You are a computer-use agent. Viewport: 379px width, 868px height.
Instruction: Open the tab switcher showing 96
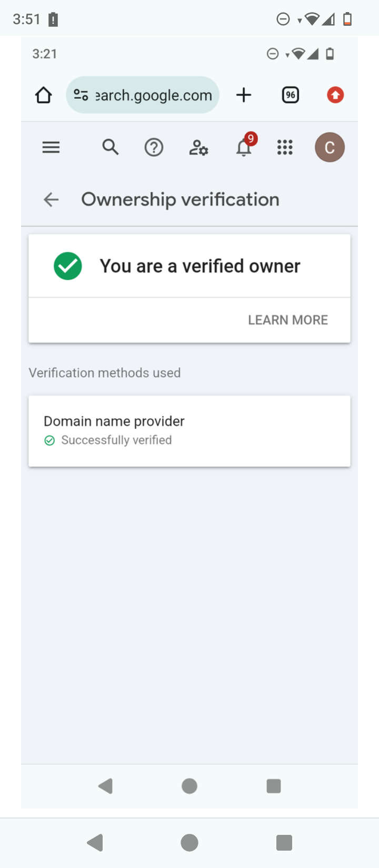[291, 95]
